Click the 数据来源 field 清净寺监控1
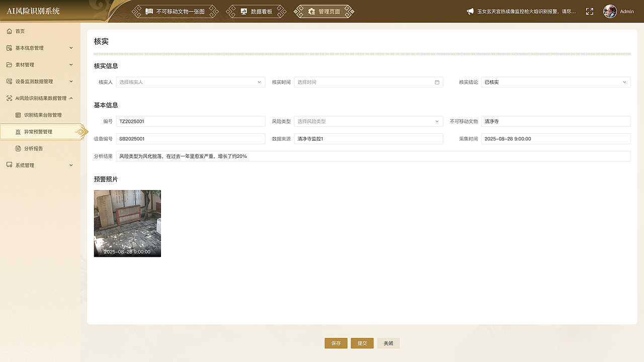 (x=368, y=139)
